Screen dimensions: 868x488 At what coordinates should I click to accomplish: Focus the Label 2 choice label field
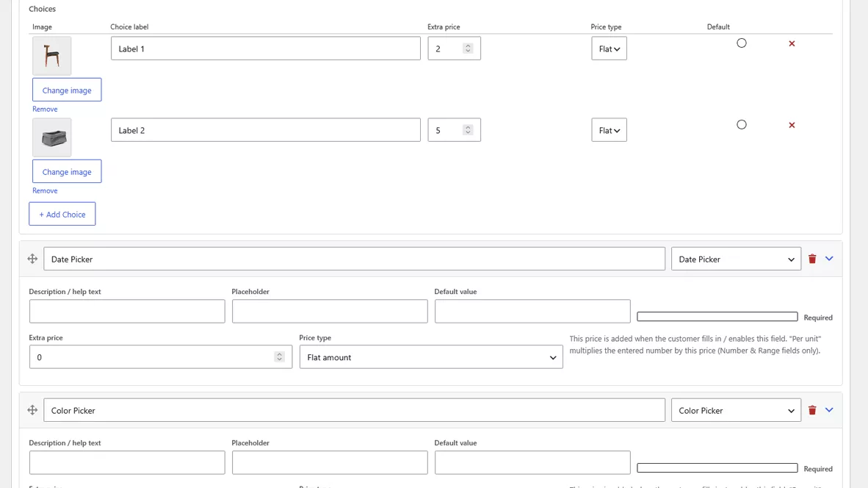tap(265, 130)
